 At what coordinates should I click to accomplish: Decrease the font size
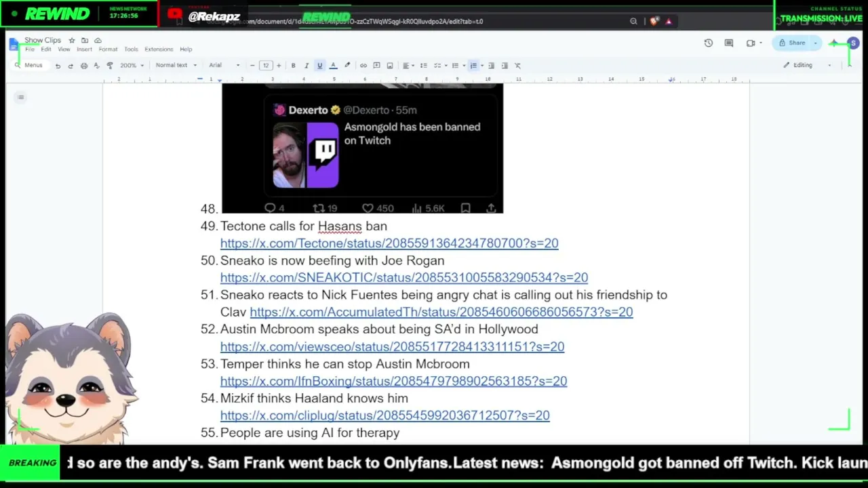click(x=252, y=66)
